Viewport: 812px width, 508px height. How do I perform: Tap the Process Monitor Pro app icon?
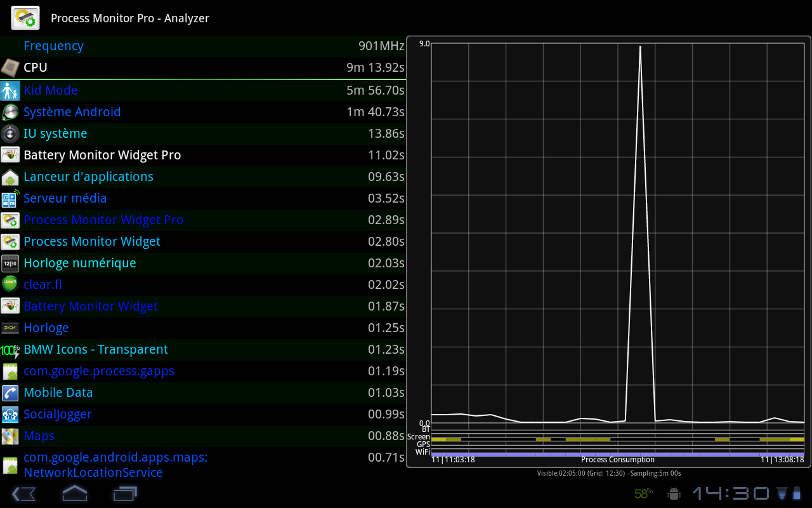coord(25,18)
